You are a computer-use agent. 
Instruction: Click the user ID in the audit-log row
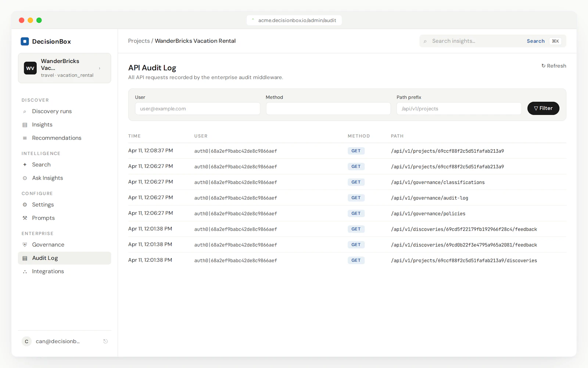click(x=236, y=198)
